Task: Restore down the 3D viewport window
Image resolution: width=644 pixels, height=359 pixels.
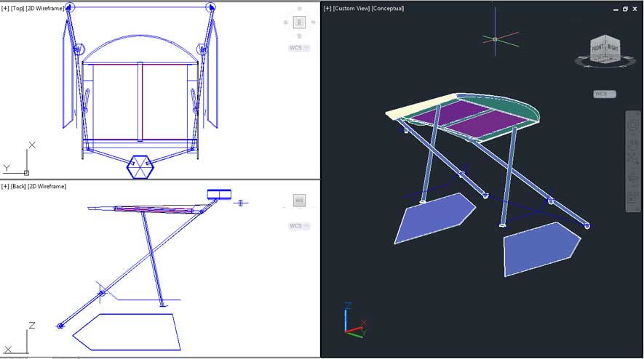Action: [x=625, y=9]
